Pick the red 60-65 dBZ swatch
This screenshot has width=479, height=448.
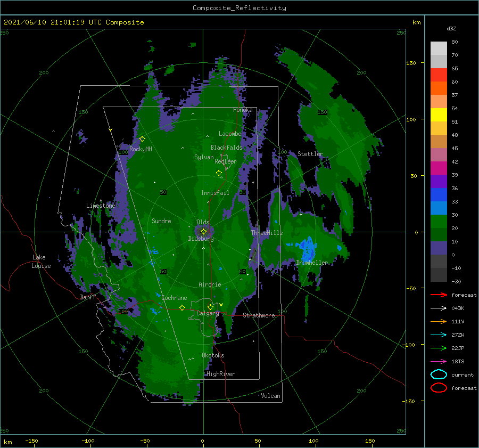point(439,75)
